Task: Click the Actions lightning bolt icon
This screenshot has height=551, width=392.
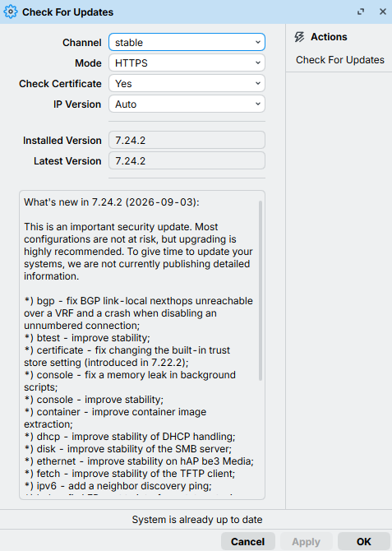Action: [299, 37]
